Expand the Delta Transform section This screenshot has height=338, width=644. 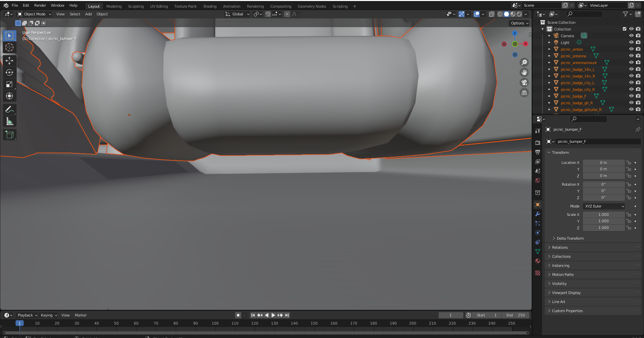point(570,238)
